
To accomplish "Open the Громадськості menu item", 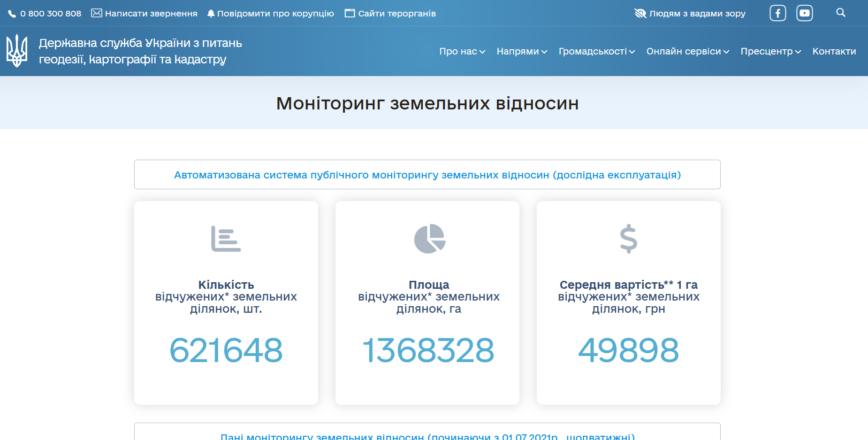I will coord(597,51).
